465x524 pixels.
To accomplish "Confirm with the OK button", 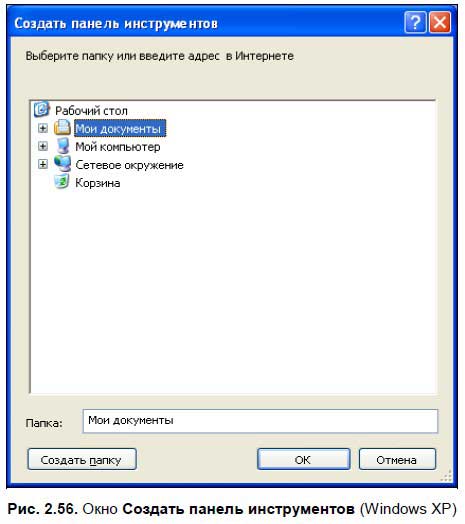I will [304, 460].
